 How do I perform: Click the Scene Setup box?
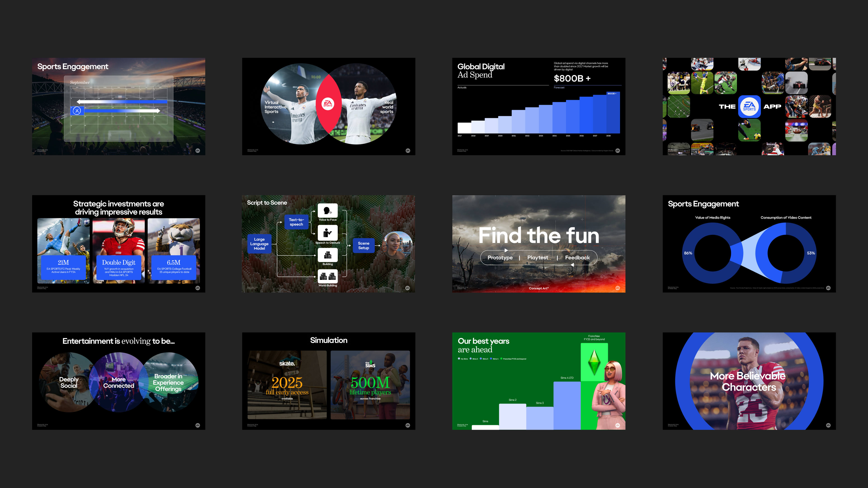[x=363, y=246]
